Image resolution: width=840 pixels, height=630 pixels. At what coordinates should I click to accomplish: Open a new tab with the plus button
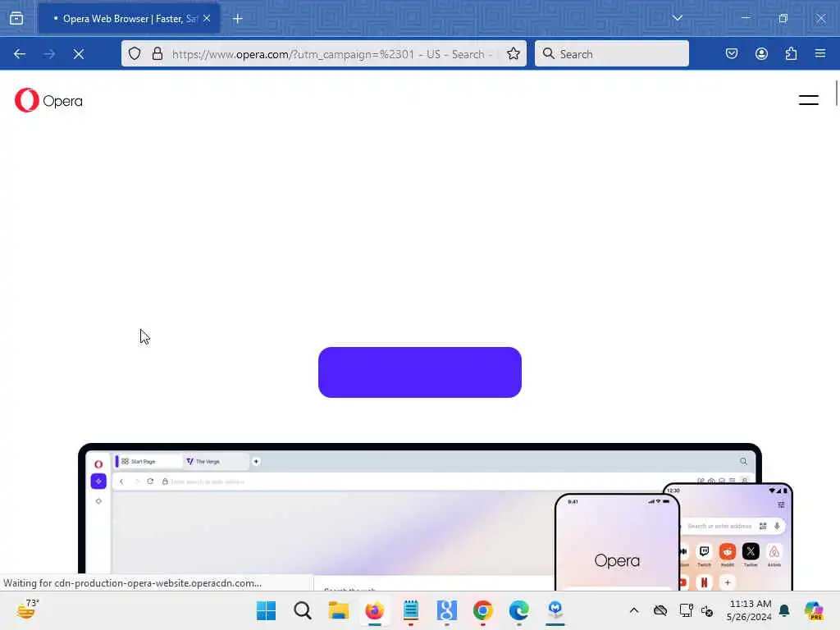238,19
